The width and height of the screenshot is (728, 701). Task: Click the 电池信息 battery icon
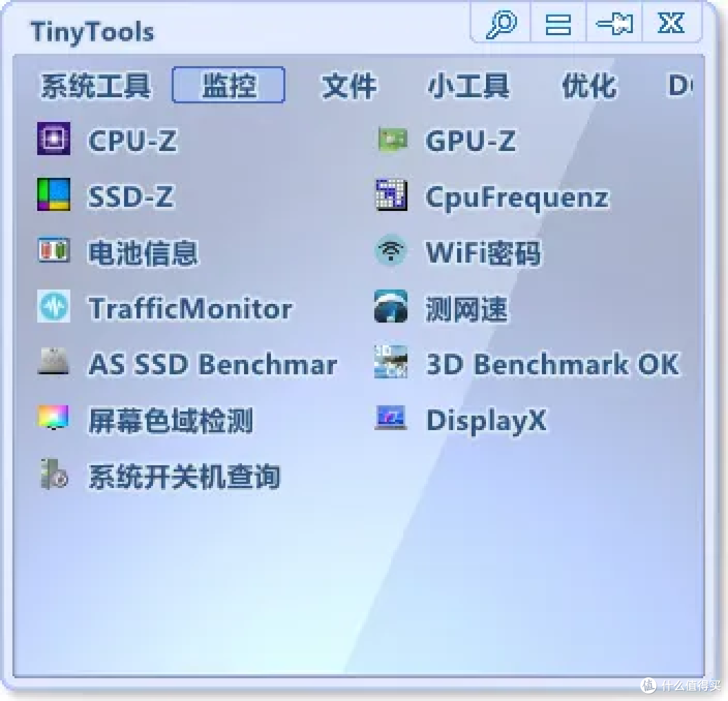54,250
